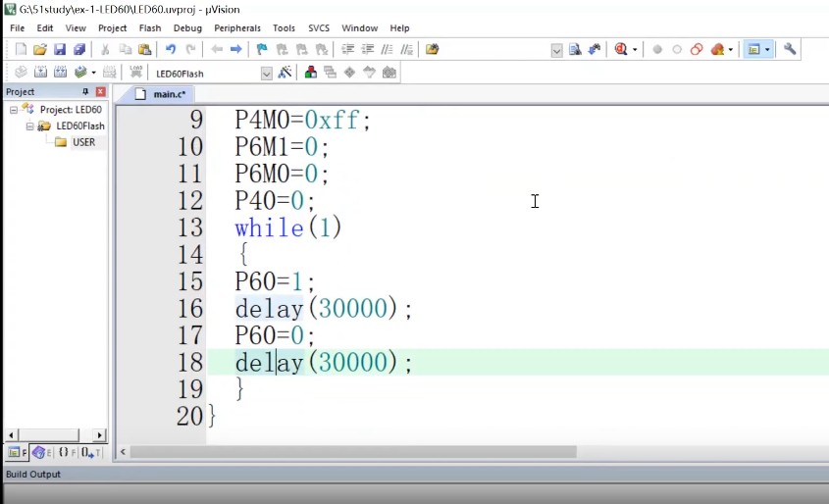
Task: Close the Project panel with red X
Action: 100,91
